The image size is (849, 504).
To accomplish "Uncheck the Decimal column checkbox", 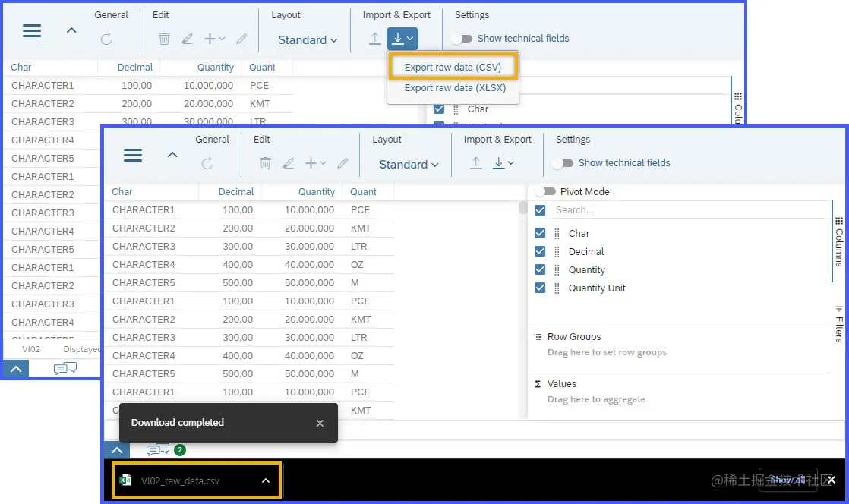I will click(540, 251).
